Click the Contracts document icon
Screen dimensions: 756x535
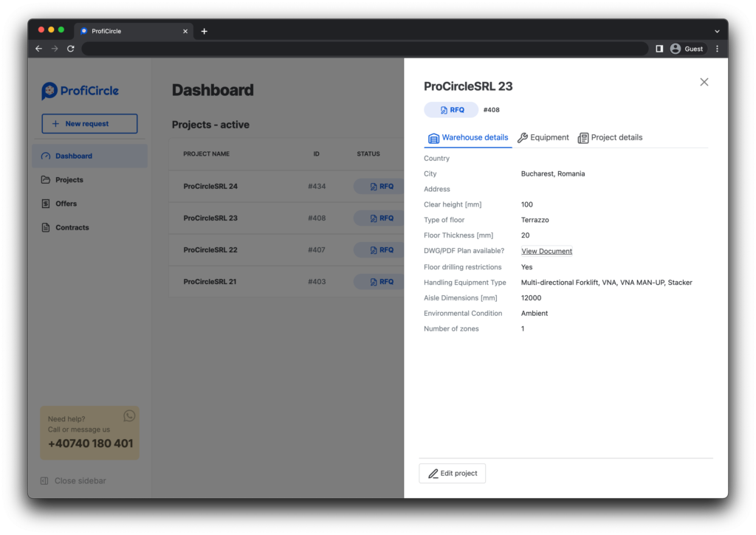(x=46, y=227)
